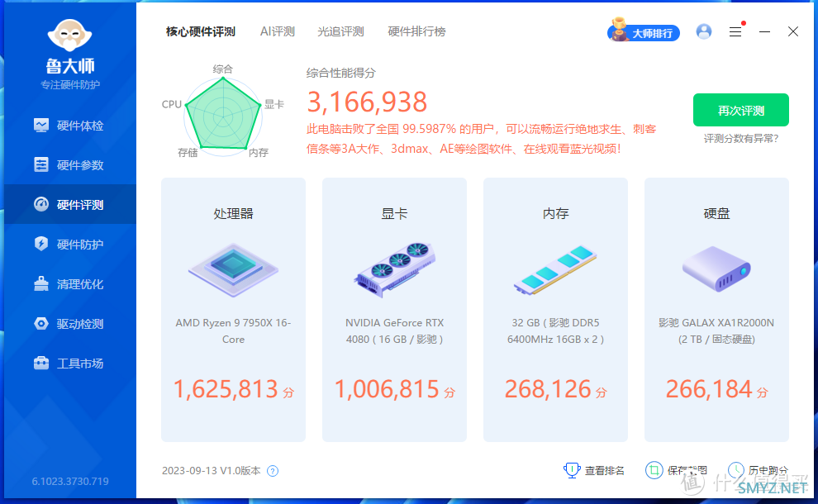This screenshot has height=504, width=818.
Task: Open 硬件体检 in the sidebar
Action: [x=70, y=126]
